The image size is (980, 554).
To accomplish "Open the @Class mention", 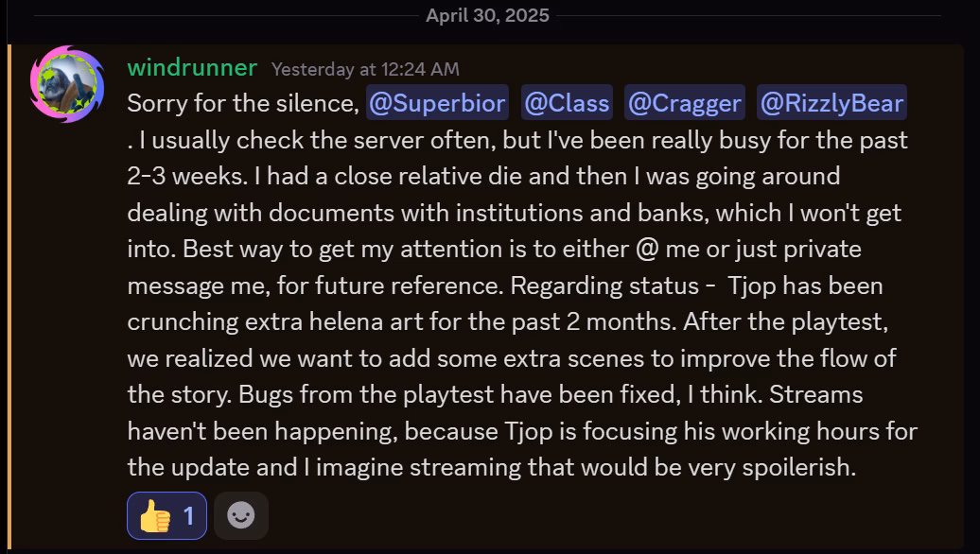I will [x=567, y=103].
